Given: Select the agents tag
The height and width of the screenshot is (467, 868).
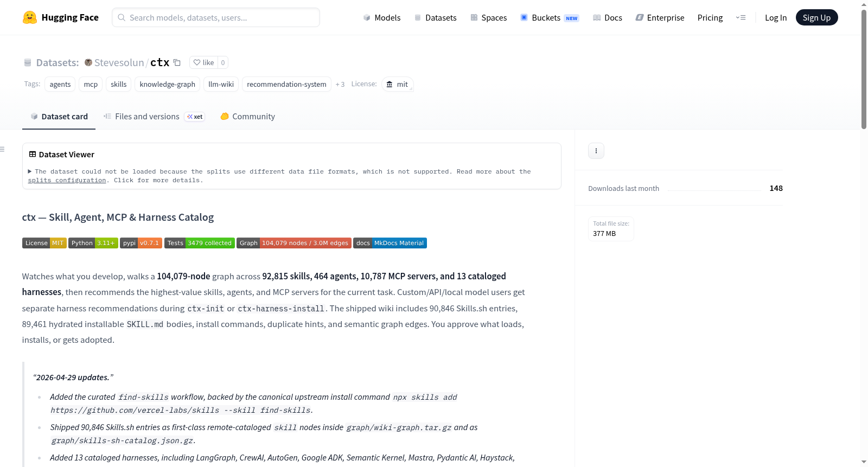Looking at the screenshot, I should 60,84.
